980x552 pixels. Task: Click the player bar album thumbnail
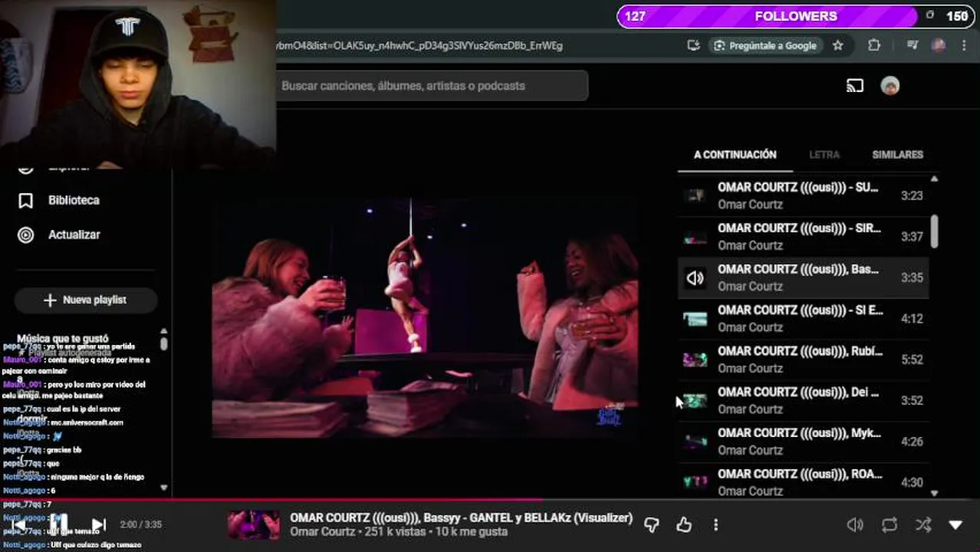coord(254,524)
